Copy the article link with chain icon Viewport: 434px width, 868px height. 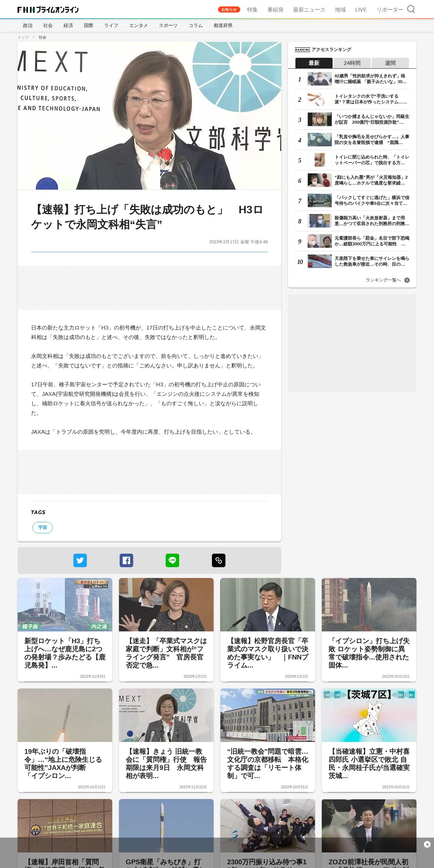point(219,560)
